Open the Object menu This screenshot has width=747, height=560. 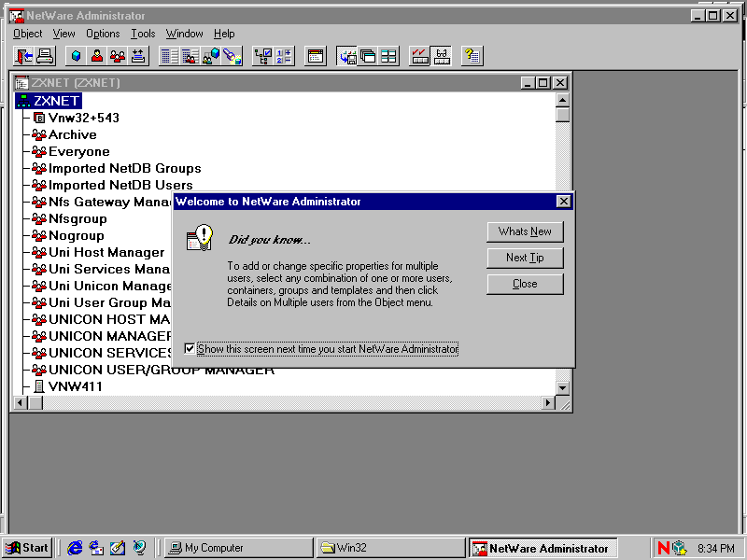[28, 34]
